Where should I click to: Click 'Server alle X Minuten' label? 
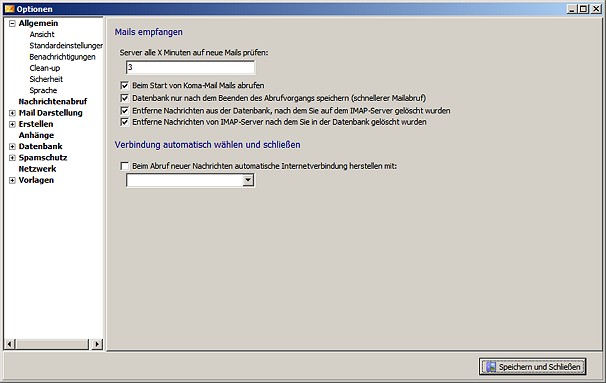(194, 53)
